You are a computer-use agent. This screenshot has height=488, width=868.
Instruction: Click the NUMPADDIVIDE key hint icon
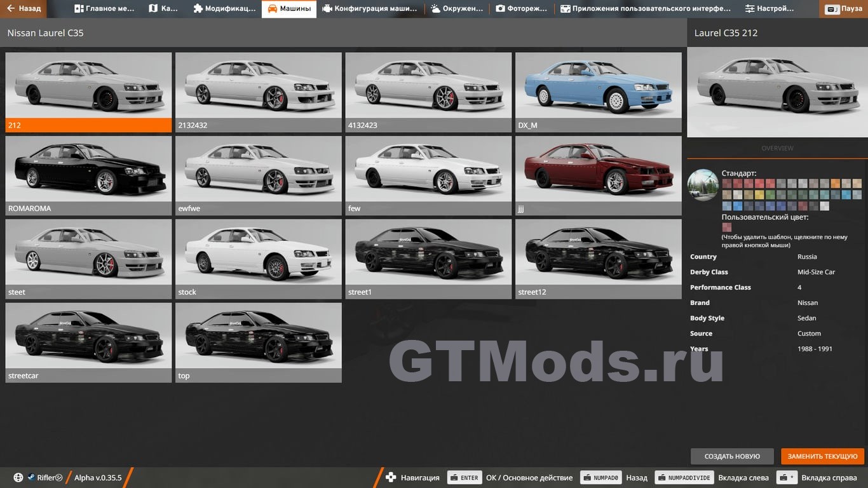point(684,478)
